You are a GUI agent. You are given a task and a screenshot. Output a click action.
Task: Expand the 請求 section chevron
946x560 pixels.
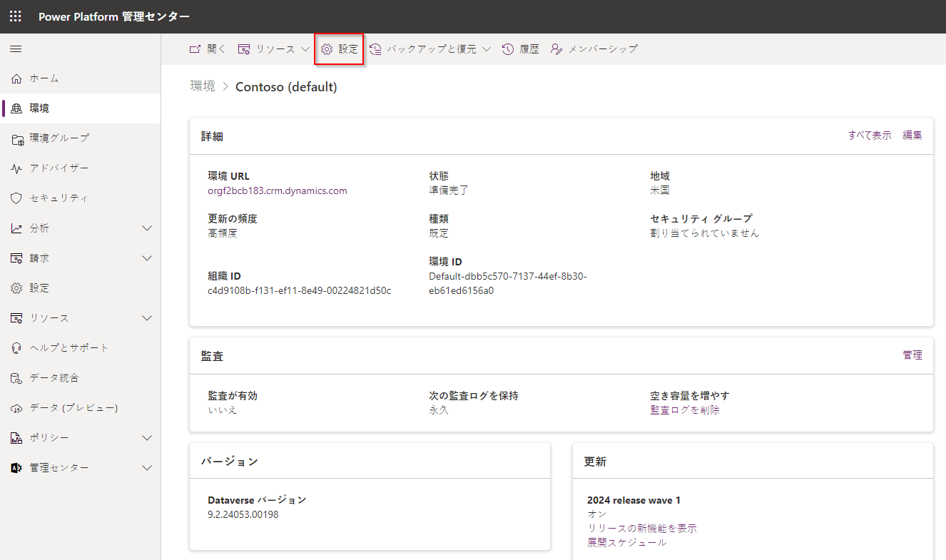click(147, 258)
